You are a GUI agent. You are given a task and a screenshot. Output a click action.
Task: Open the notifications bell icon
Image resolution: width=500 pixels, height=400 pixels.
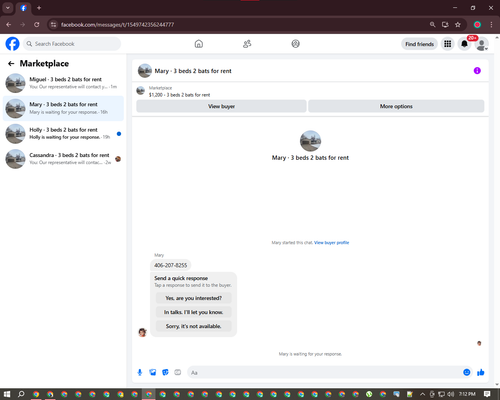[464, 44]
